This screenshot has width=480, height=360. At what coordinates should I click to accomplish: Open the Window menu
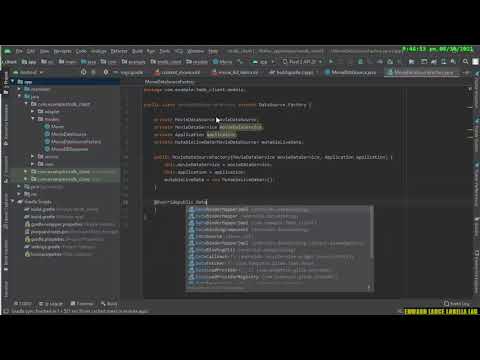point(195,51)
